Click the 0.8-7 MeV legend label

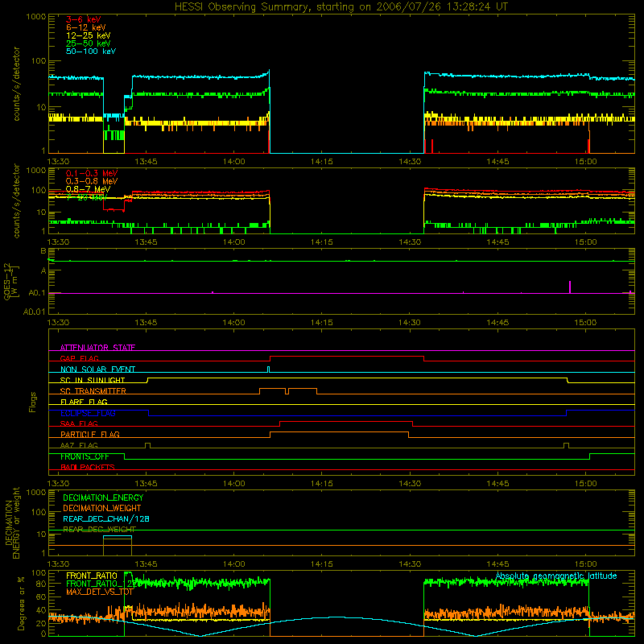point(88,189)
